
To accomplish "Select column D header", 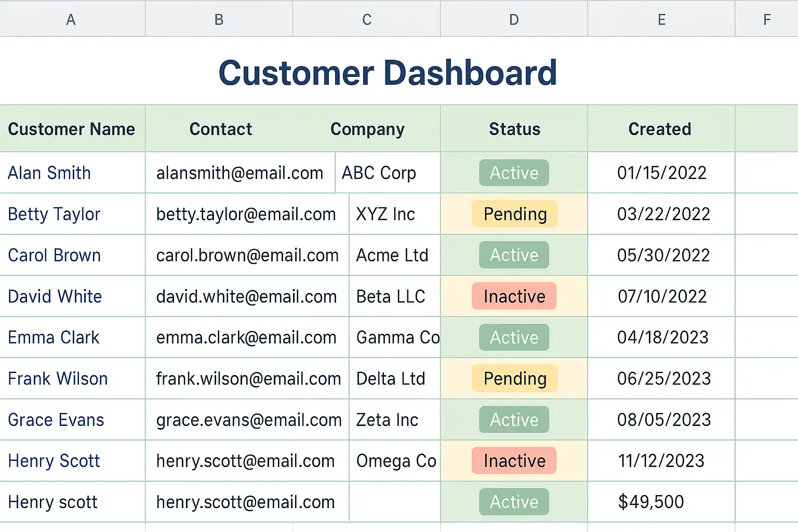I will (514, 19).
